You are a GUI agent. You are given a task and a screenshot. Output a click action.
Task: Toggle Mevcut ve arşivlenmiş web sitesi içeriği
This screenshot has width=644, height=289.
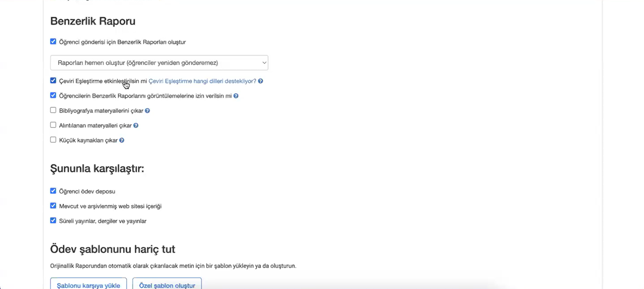point(53,206)
